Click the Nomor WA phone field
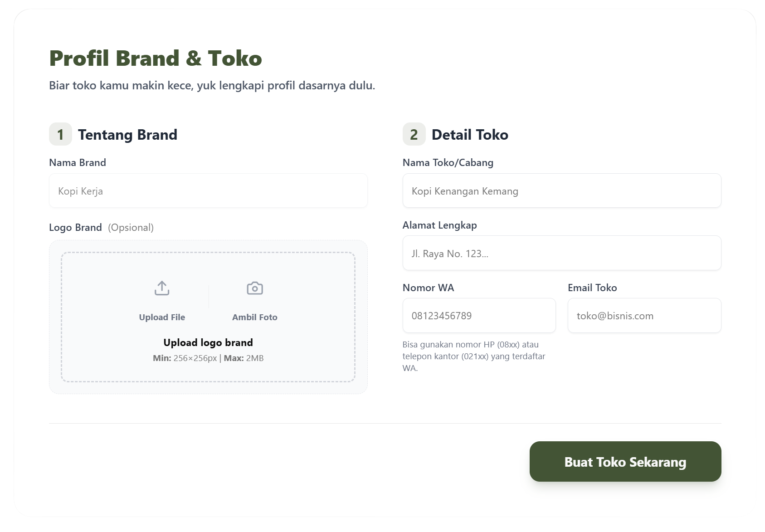This screenshot has width=765, height=532. (479, 316)
